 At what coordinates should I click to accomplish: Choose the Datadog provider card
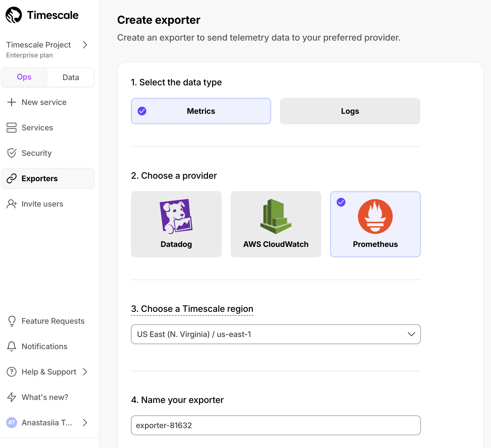tap(176, 224)
